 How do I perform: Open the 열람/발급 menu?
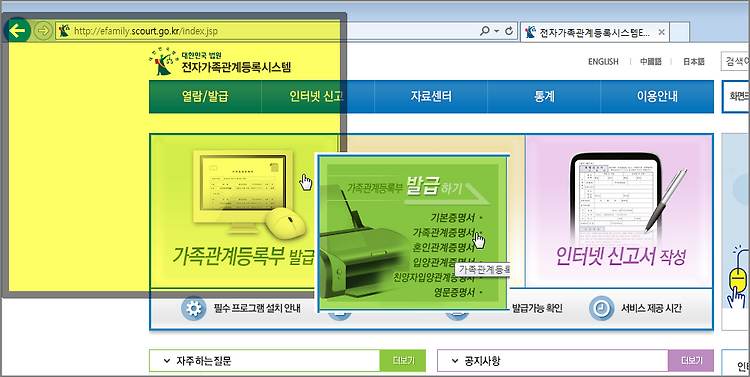(205, 97)
